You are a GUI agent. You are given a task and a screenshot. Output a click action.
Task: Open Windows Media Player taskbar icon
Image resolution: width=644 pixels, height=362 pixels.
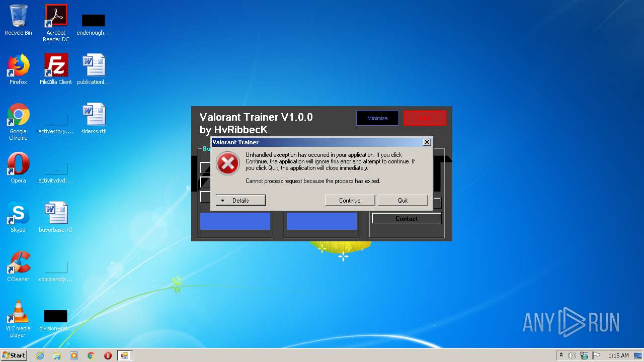click(74, 355)
